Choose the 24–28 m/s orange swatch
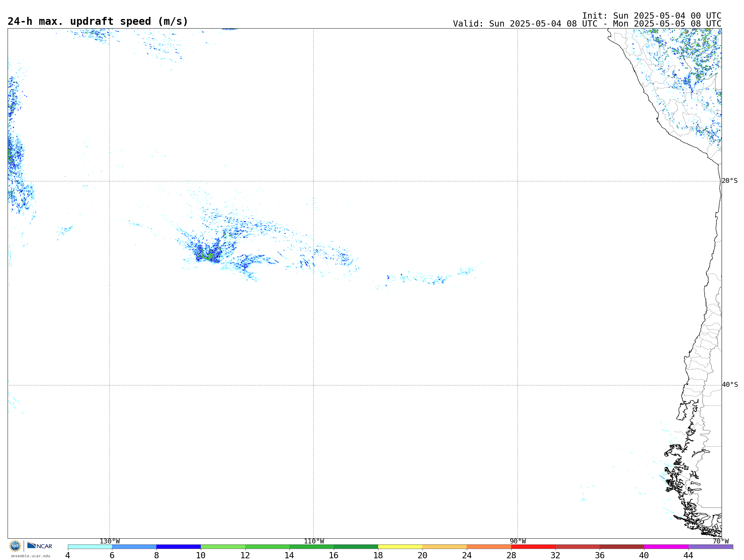The height and width of the screenshot is (560, 744). pos(489,547)
